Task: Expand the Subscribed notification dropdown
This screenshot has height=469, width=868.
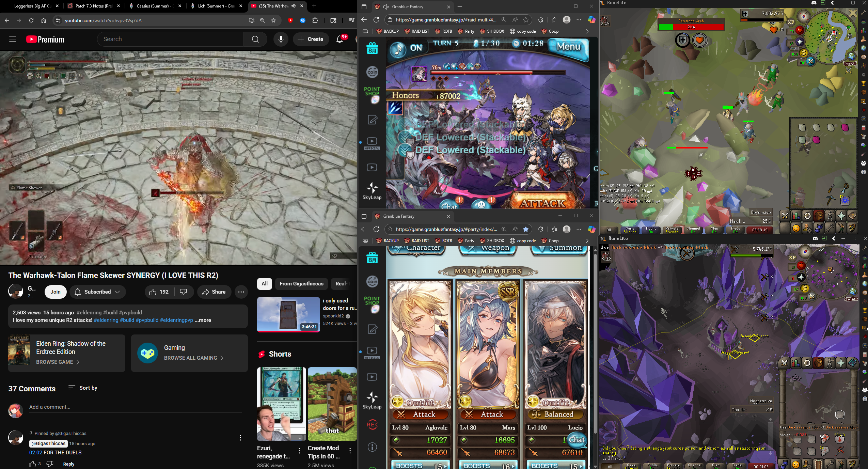Action: (x=97, y=292)
